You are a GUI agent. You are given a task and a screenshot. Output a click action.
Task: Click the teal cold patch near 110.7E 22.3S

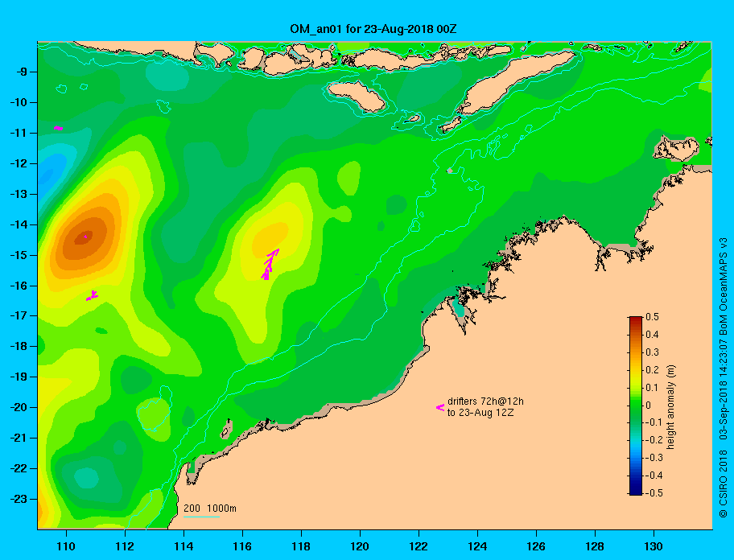[x=86, y=478]
